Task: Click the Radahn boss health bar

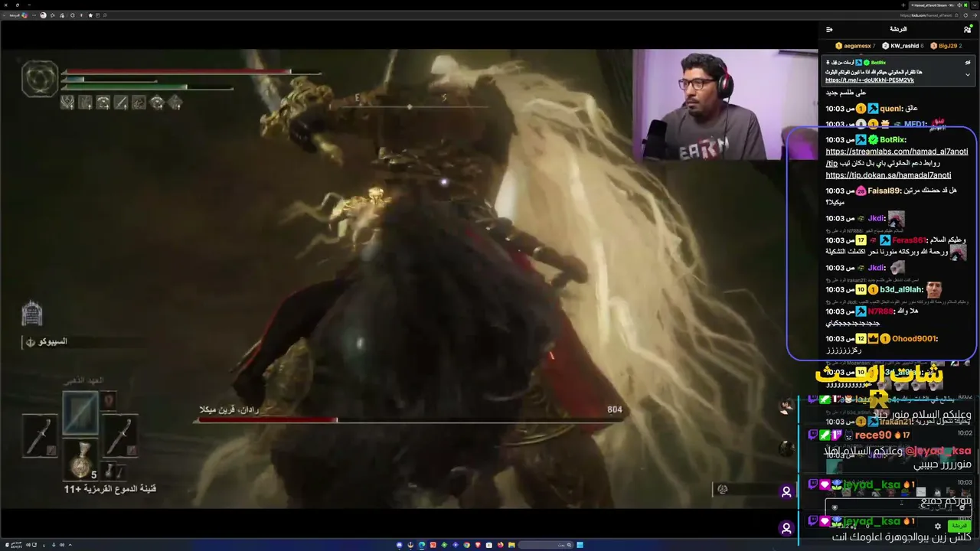Action: [410, 420]
